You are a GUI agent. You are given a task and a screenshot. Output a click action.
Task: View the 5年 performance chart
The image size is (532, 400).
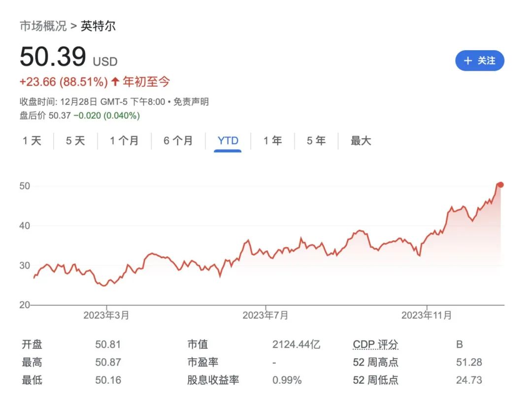point(315,140)
